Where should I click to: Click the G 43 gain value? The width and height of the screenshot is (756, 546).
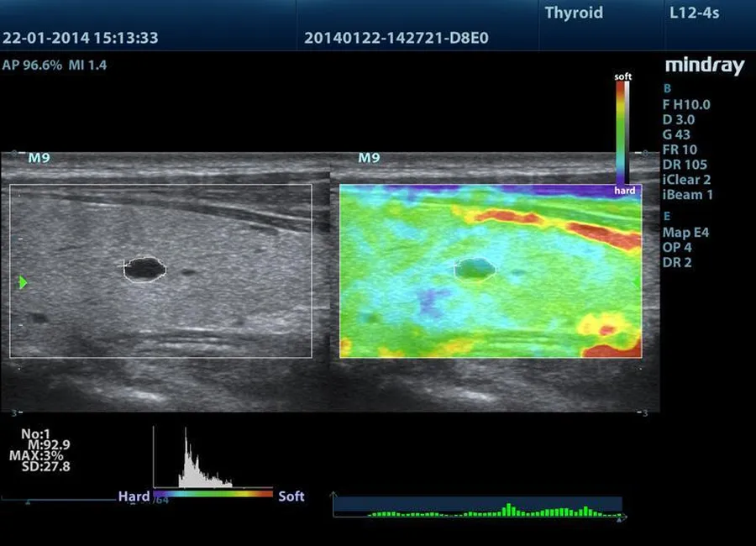[x=677, y=134]
